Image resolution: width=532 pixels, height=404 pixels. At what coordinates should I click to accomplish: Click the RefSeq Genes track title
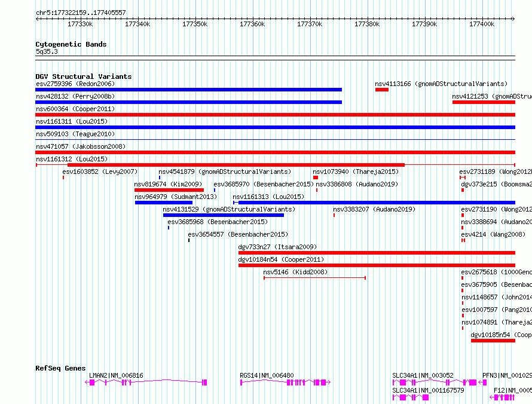tap(60, 368)
